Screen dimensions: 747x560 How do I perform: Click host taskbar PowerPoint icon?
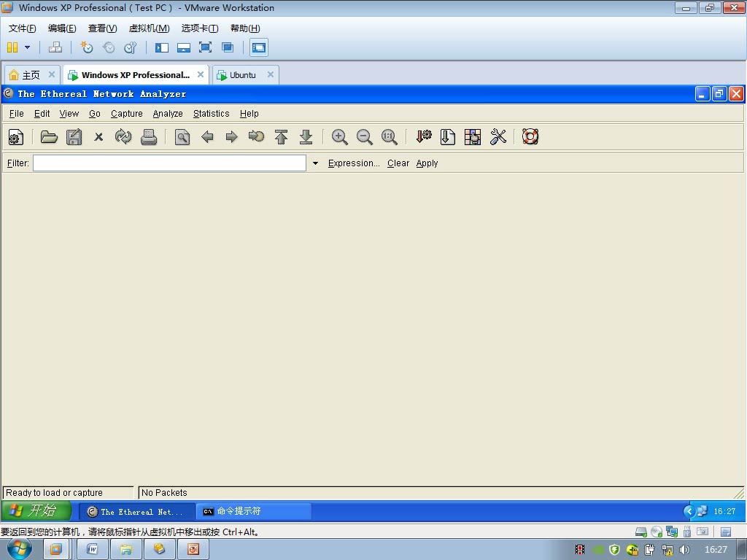click(x=193, y=550)
